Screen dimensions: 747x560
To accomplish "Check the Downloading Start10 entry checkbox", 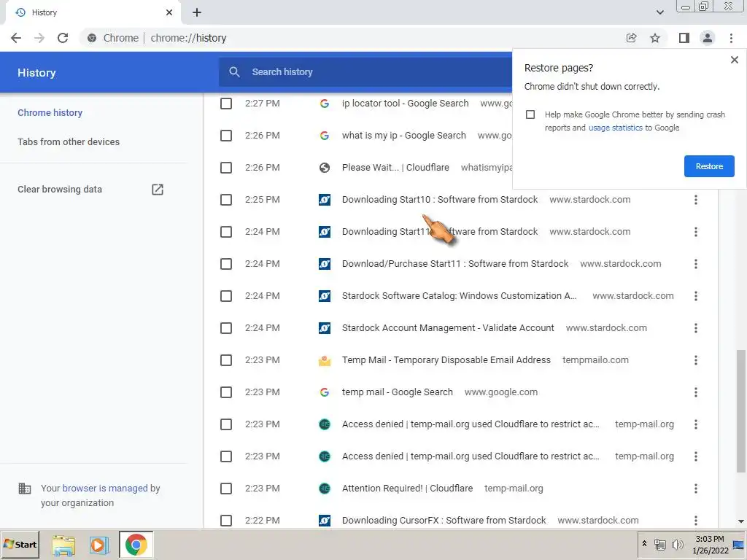I will (226, 200).
